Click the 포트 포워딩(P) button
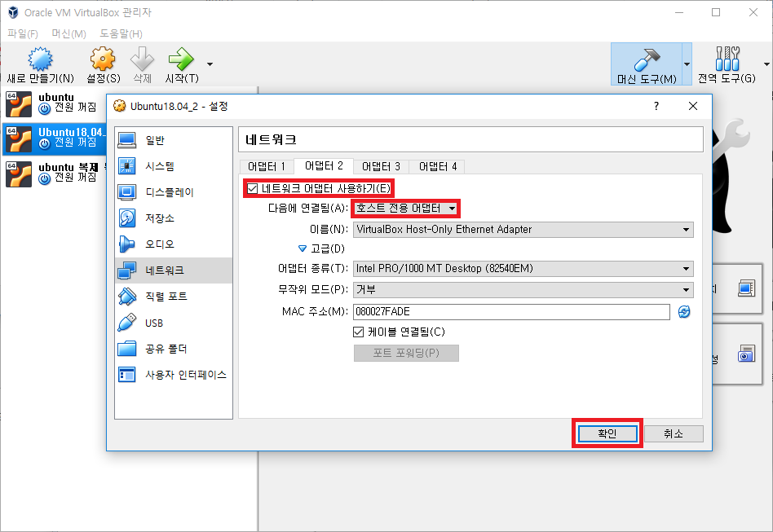 click(x=406, y=354)
